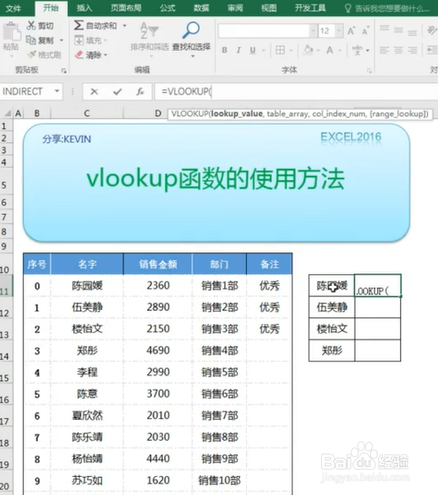438x495 pixels.
Task: Click the Cut scissors icon
Action: [x=31, y=25]
